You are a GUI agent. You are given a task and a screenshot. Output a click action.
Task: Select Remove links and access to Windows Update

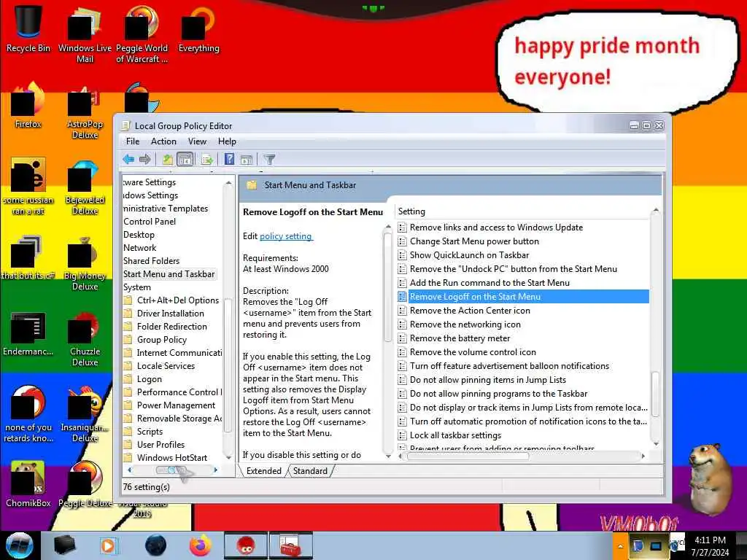pyautogui.click(x=496, y=227)
